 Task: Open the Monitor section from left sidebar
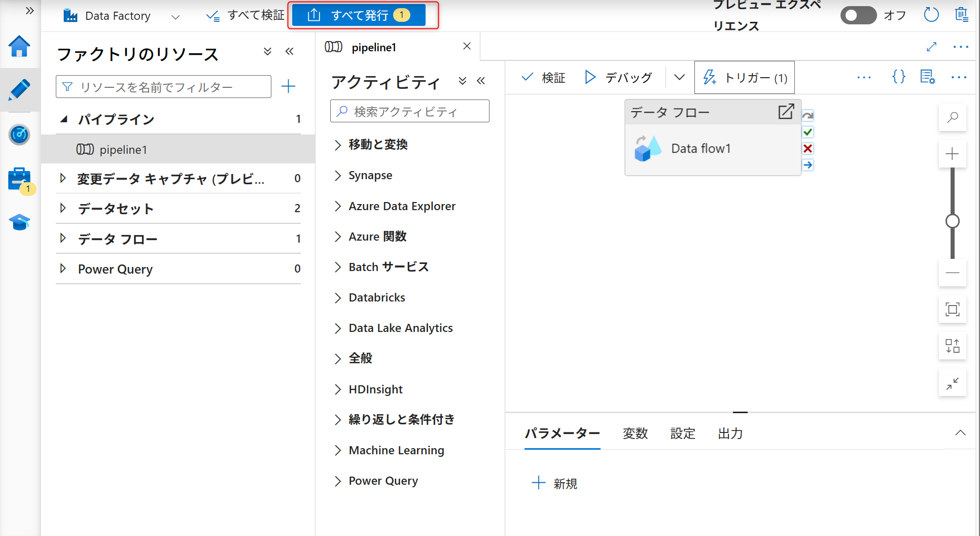click(19, 135)
